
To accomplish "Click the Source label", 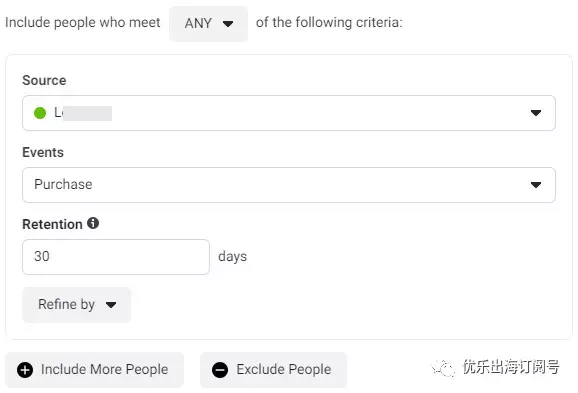I will coord(44,80).
